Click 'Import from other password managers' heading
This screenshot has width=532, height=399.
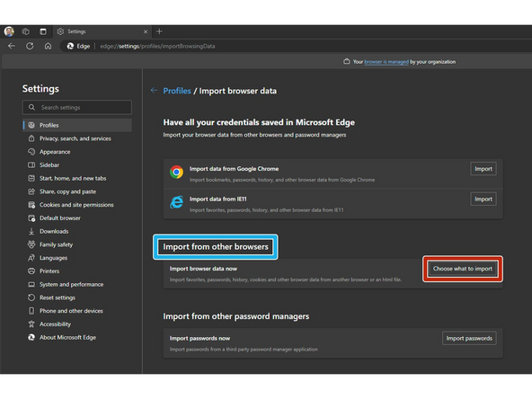click(236, 316)
